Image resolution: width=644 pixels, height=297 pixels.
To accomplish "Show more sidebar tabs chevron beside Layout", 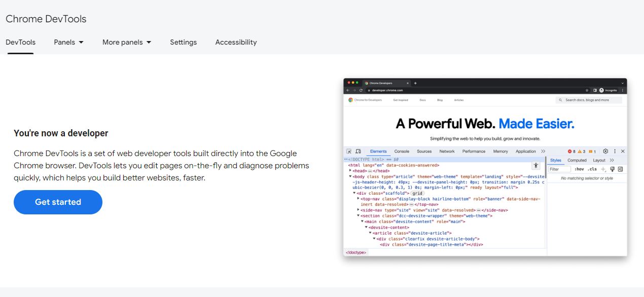I will [x=612, y=160].
